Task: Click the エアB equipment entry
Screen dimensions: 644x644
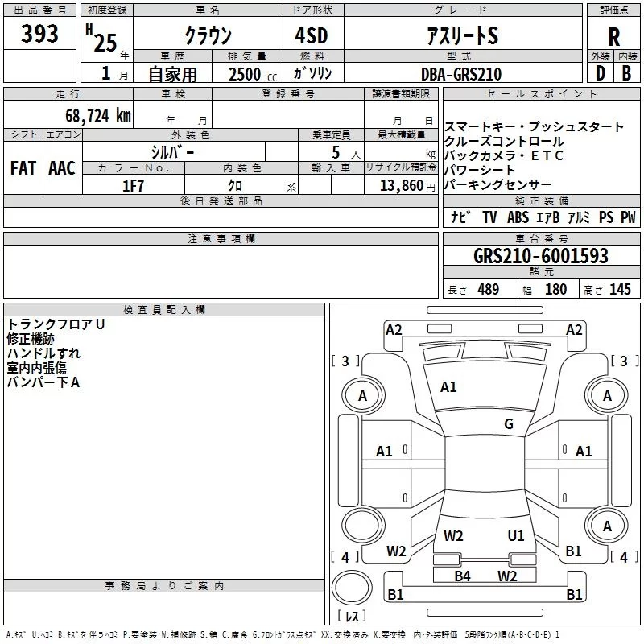Action: click(548, 217)
